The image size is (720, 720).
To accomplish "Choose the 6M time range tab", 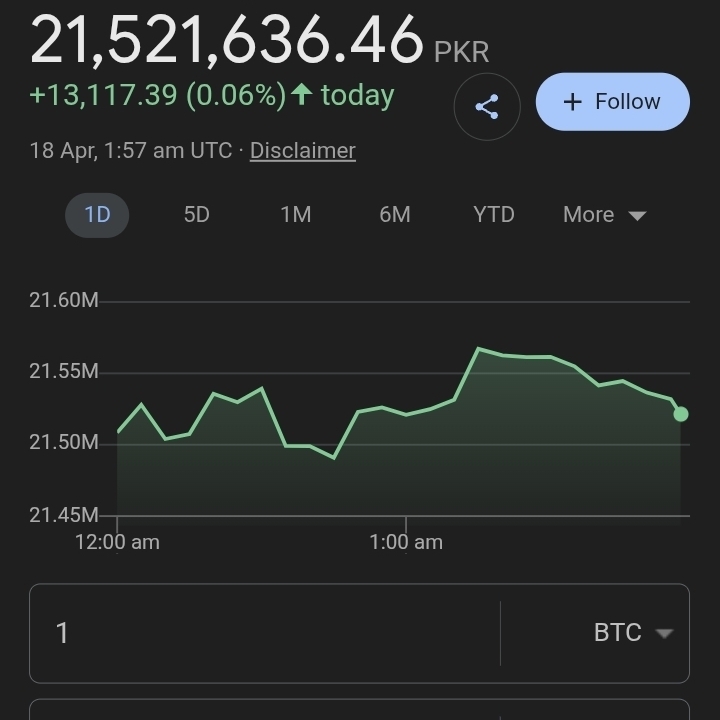I will point(394,215).
